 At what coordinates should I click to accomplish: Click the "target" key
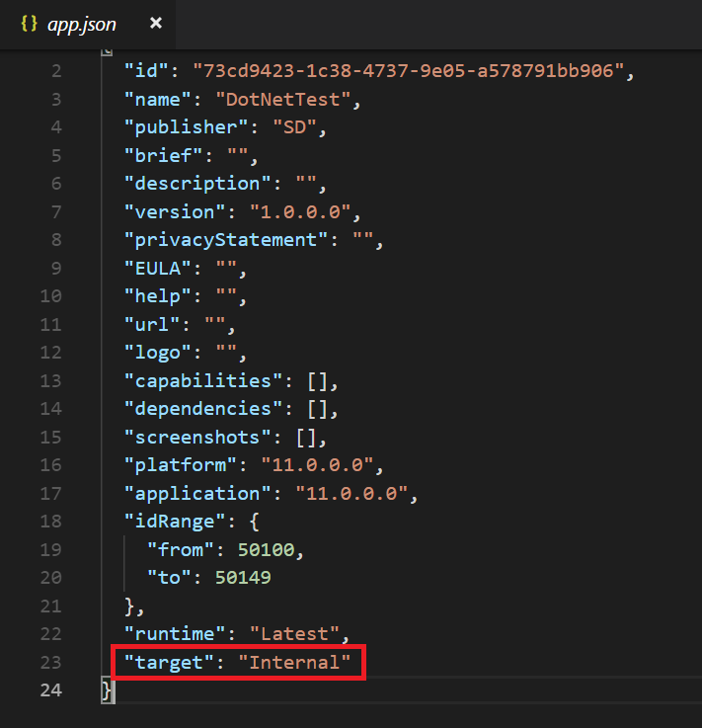tap(170, 663)
